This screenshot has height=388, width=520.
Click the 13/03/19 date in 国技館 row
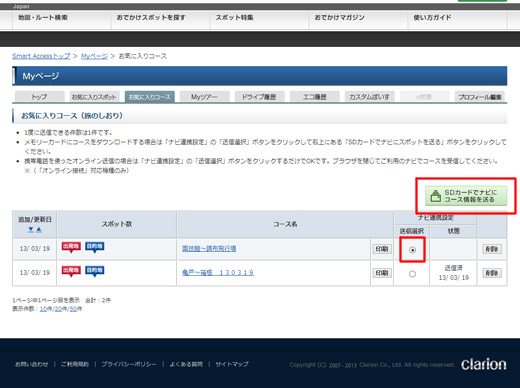(35, 249)
